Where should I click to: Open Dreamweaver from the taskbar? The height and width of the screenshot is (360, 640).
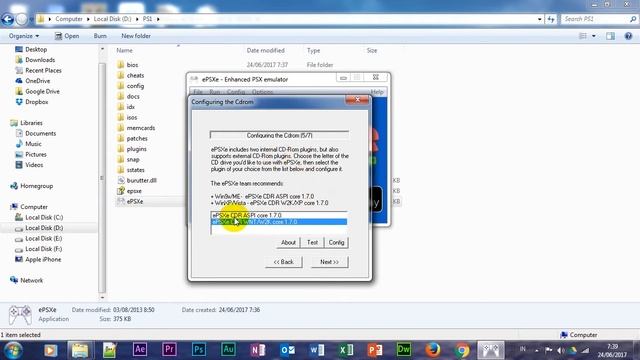[404, 350]
